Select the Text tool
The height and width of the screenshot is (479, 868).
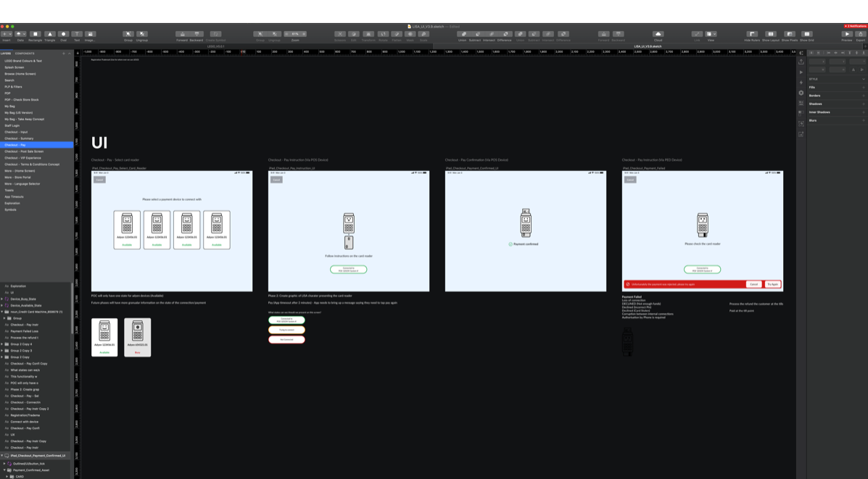77,34
